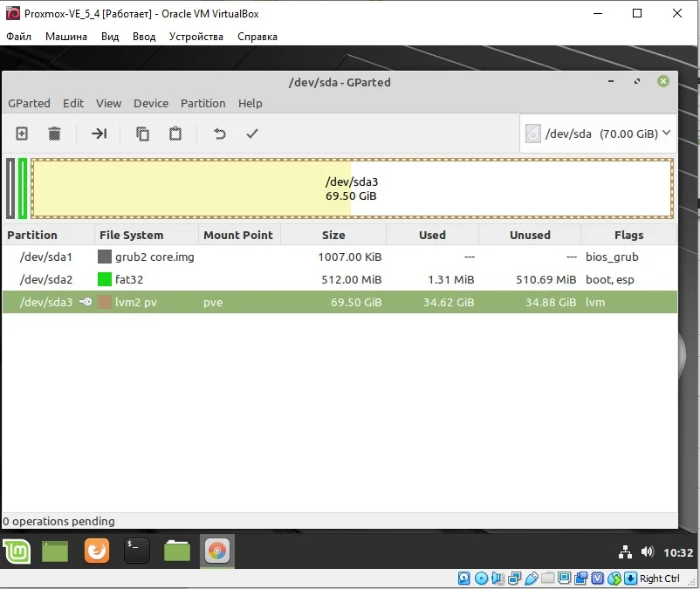Screen dimensions: 700x589
Task: Click the brown lvm2 pv color swatch
Action: coord(105,302)
